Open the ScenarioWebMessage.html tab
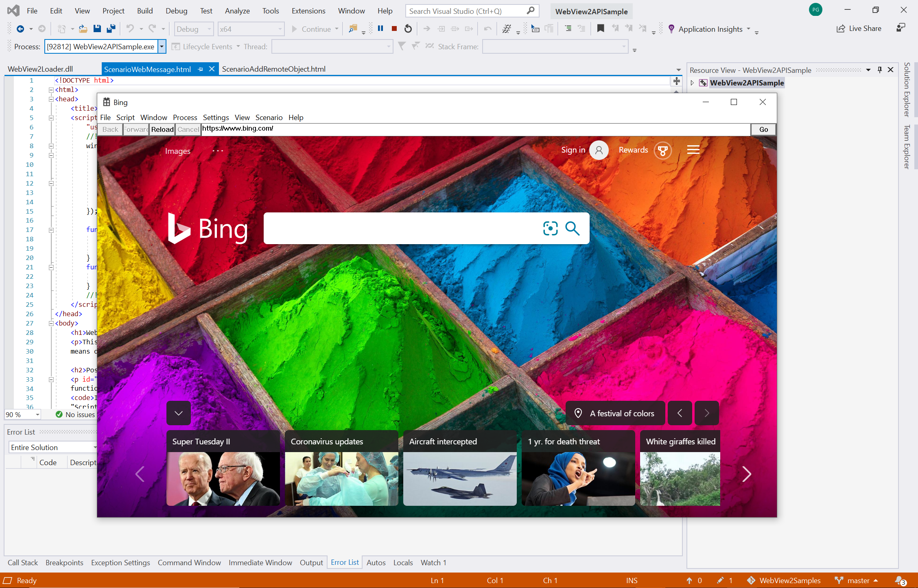The image size is (918, 588). click(148, 69)
